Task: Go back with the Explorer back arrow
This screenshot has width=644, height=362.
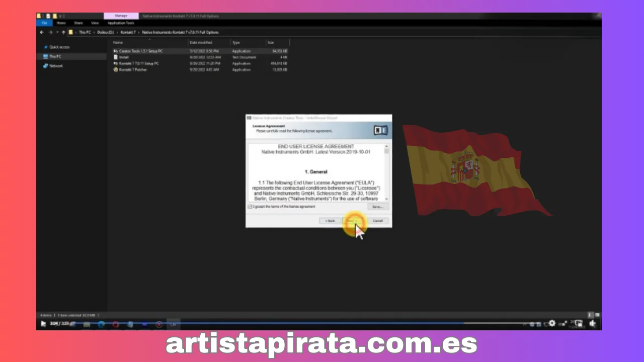Action: tap(42, 32)
